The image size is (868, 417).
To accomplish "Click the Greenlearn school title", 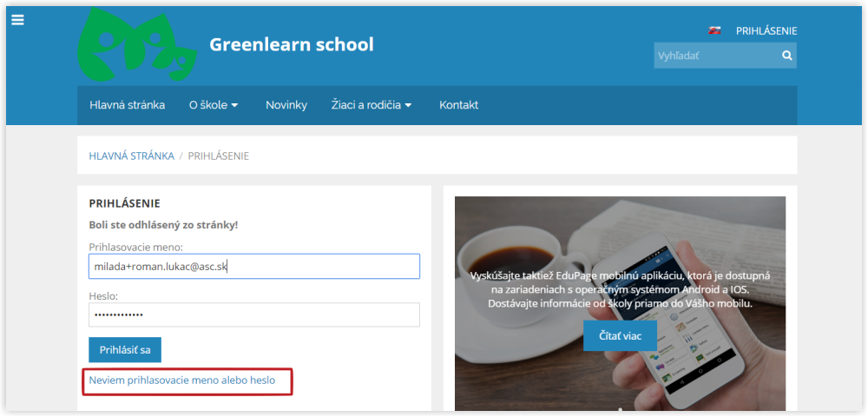I will pyautogui.click(x=291, y=44).
